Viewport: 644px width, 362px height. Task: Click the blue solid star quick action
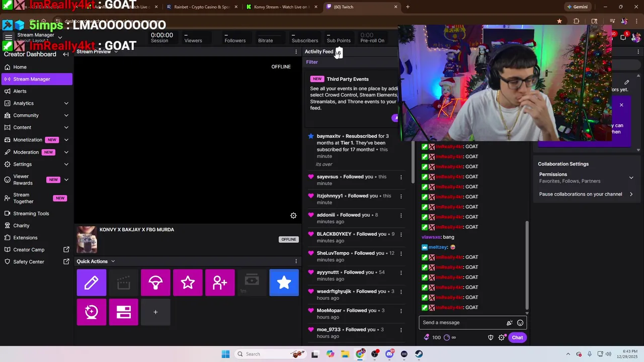tap(284, 283)
